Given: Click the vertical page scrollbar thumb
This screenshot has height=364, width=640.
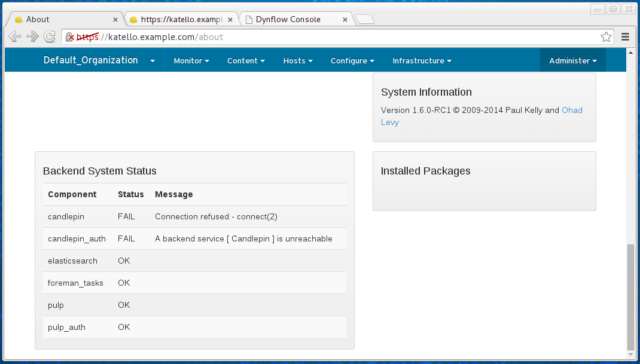Looking at the screenshot, I should 630,296.
